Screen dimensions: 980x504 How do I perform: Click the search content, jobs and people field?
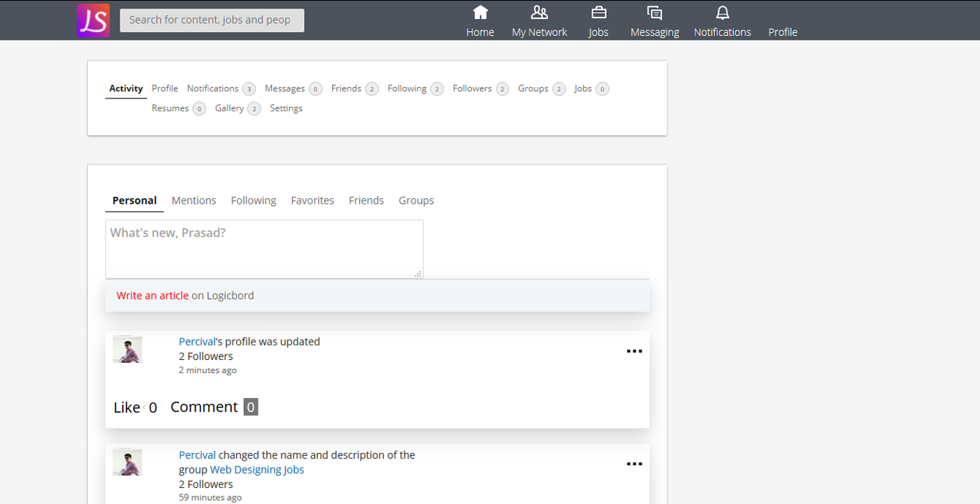(212, 20)
